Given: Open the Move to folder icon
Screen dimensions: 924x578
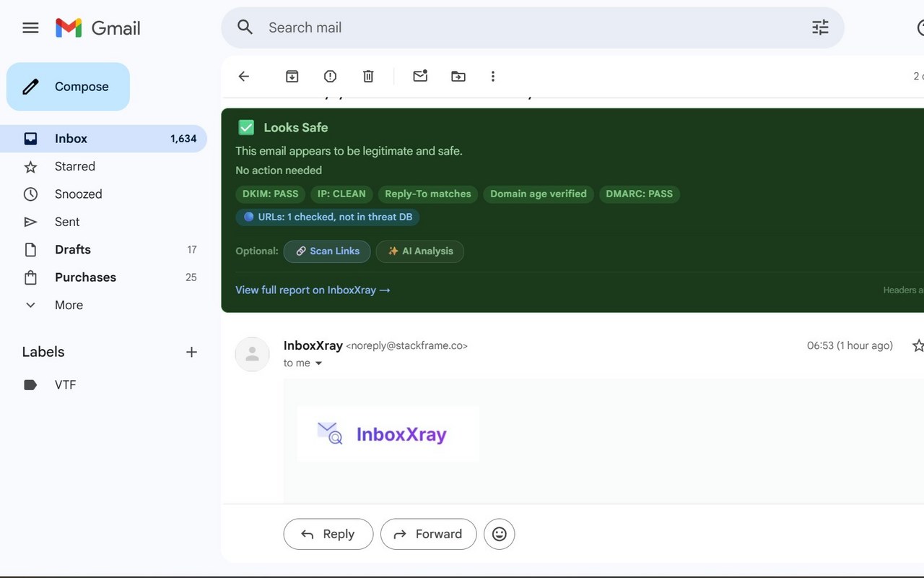Looking at the screenshot, I should click(x=458, y=76).
